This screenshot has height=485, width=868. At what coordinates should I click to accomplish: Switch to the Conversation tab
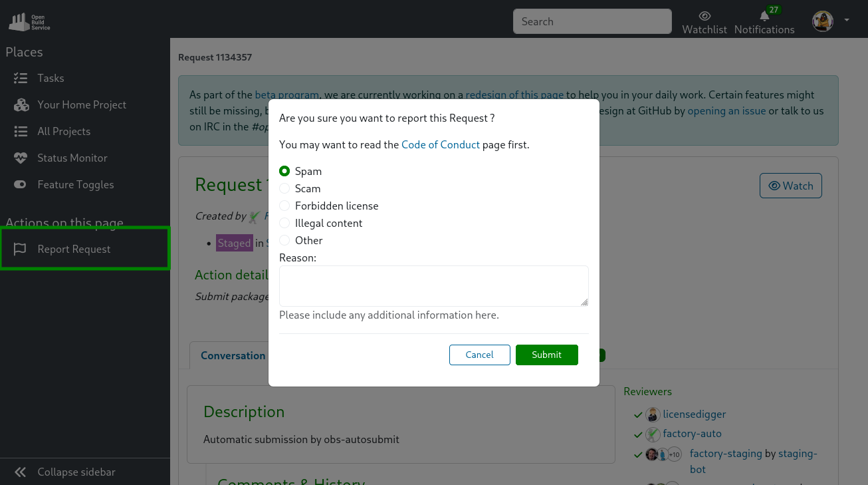pyautogui.click(x=233, y=355)
